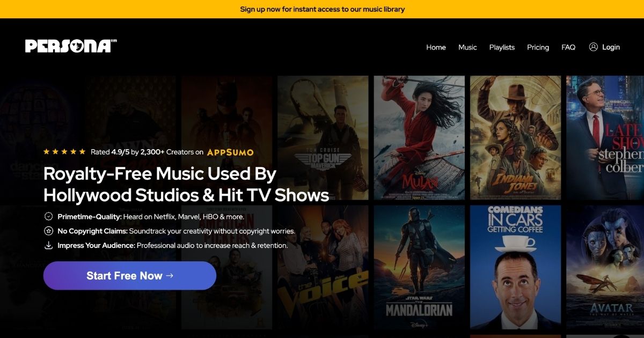The height and width of the screenshot is (338, 644).
Task: Click the Login link
Action: pos(611,47)
